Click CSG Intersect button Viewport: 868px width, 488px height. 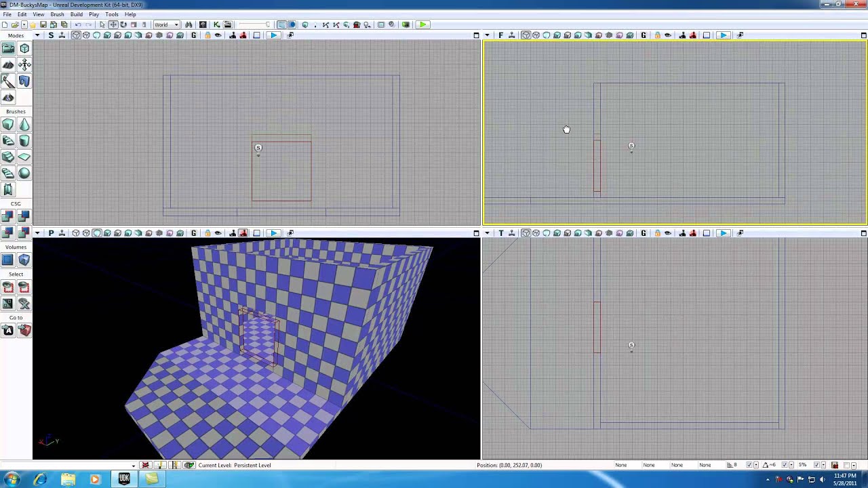8,232
